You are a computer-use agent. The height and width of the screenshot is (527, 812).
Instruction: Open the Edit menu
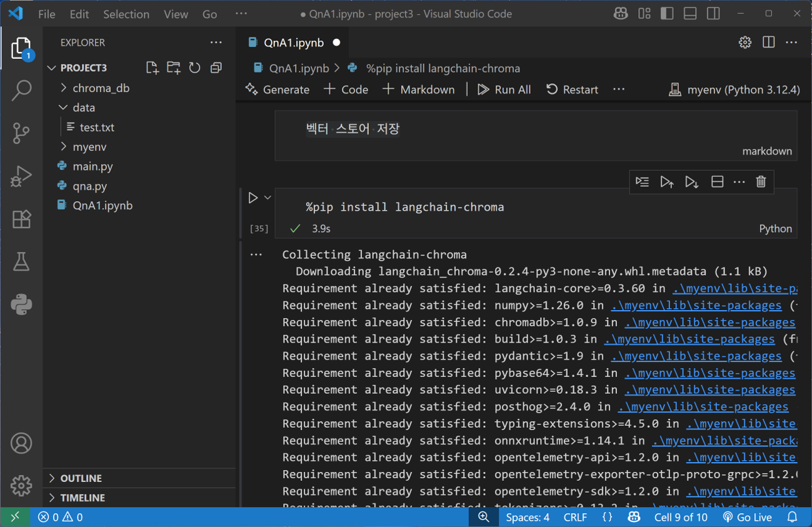pos(79,14)
